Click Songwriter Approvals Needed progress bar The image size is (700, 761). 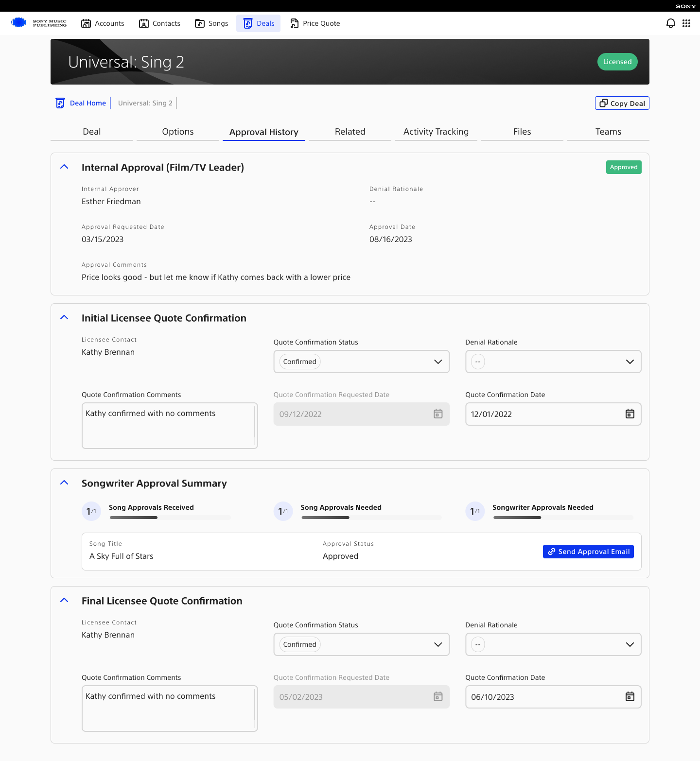point(563,518)
